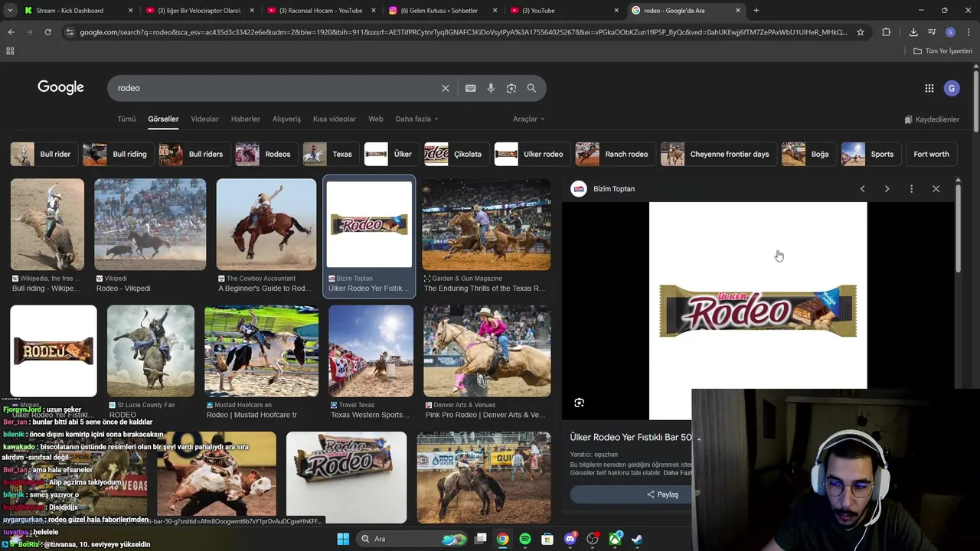Show previous image in preview panel
Image resolution: width=980 pixels, height=551 pixels.
click(x=862, y=189)
